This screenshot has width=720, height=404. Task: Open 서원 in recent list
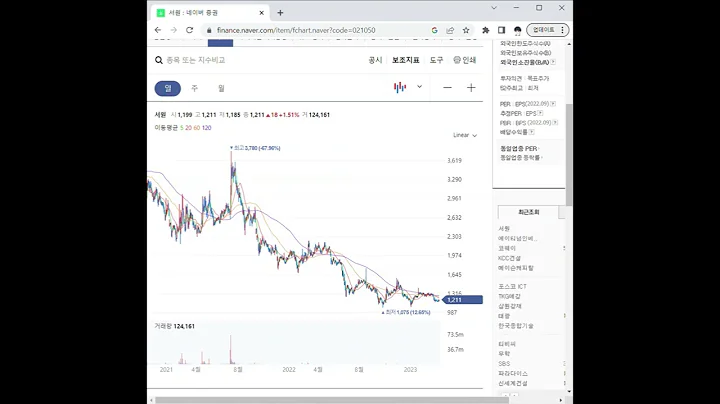504,228
